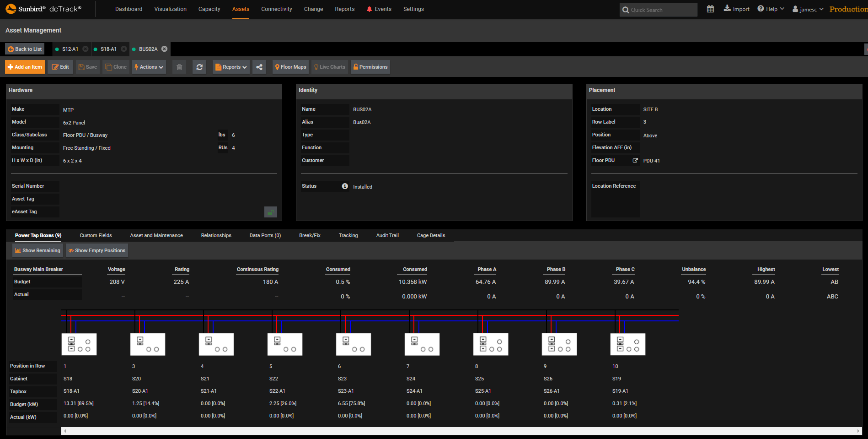Expand the Reports toolbar dropdown
868x439 pixels.
coord(231,67)
